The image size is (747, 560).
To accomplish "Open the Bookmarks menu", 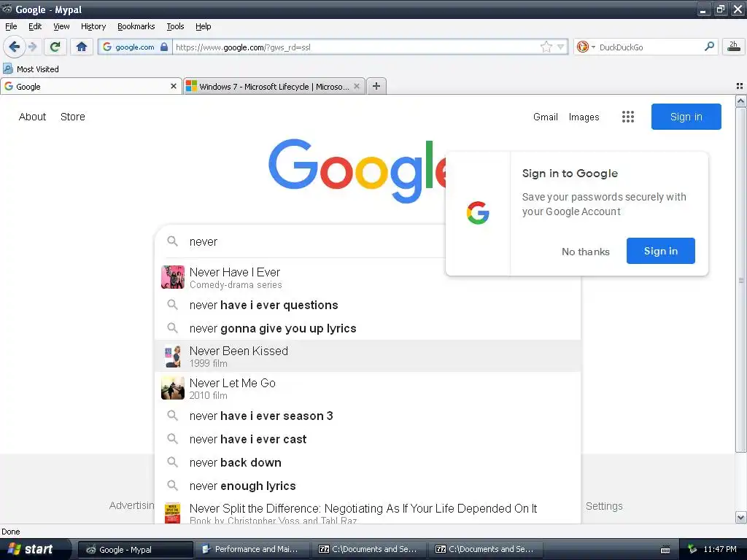I will coord(136,26).
